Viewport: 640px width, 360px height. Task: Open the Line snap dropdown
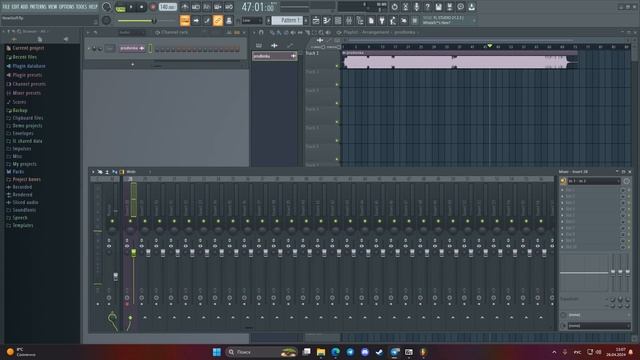(252, 20)
